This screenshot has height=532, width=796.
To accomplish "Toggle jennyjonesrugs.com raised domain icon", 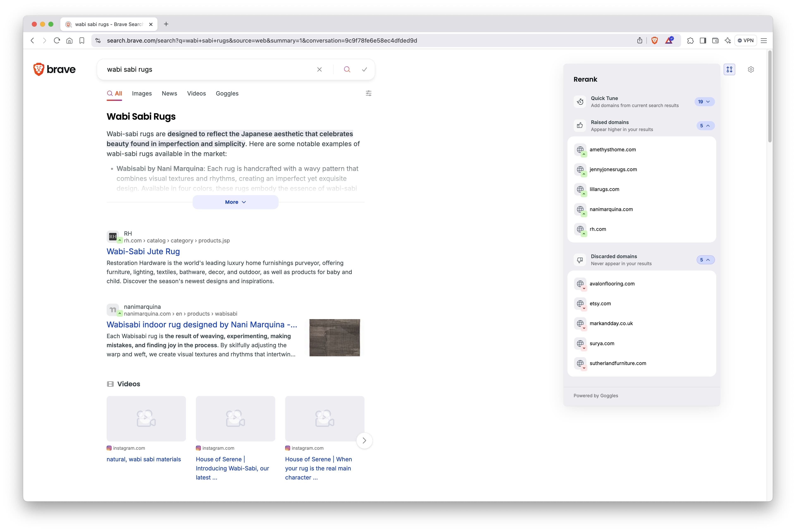I will [580, 170].
